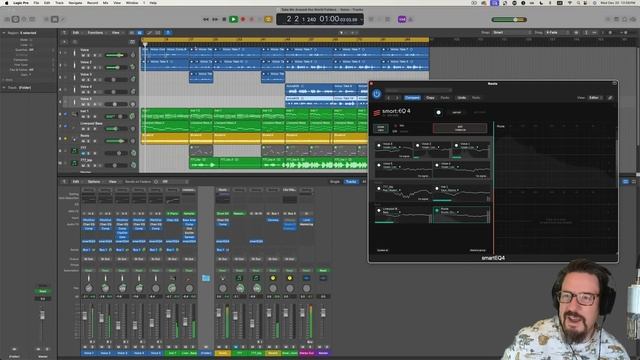Click the Roots channel volume fader

point(219,313)
